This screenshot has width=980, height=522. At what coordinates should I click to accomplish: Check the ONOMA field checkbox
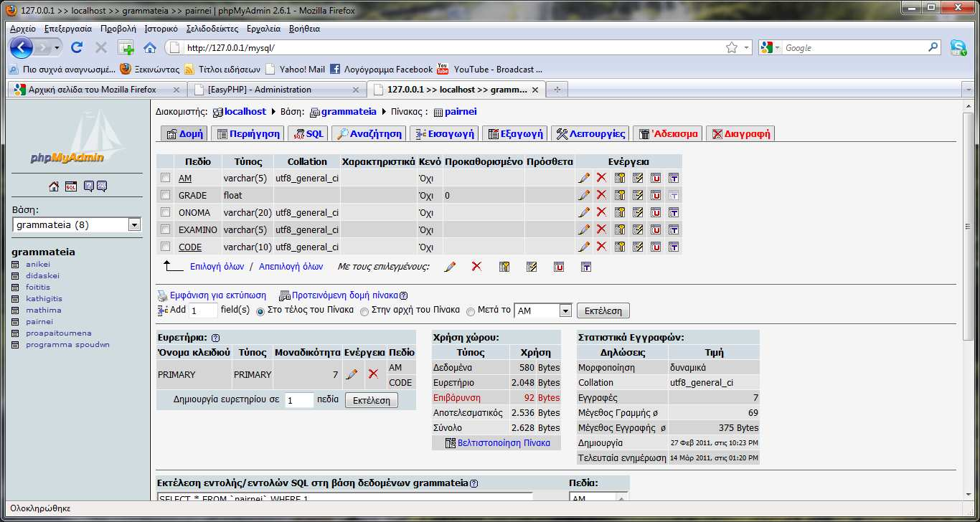166,212
